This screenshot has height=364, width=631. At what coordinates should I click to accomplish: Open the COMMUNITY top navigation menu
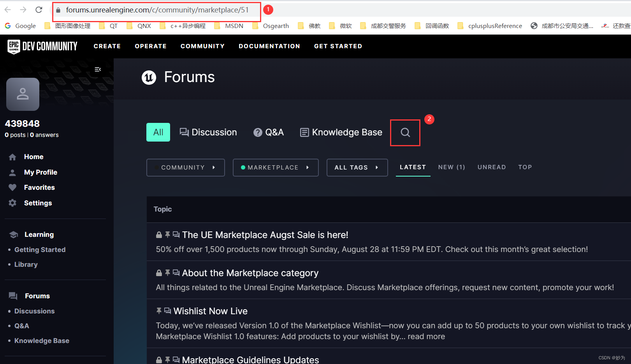[202, 46]
